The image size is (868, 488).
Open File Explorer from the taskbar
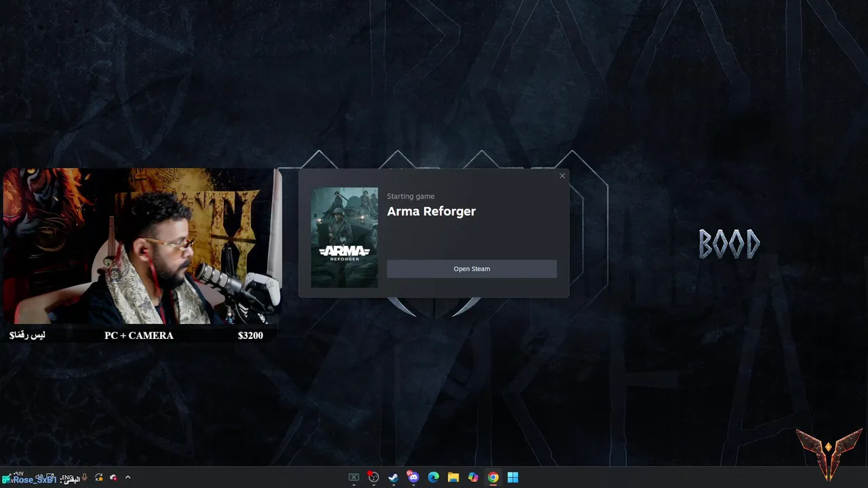coord(453,477)
